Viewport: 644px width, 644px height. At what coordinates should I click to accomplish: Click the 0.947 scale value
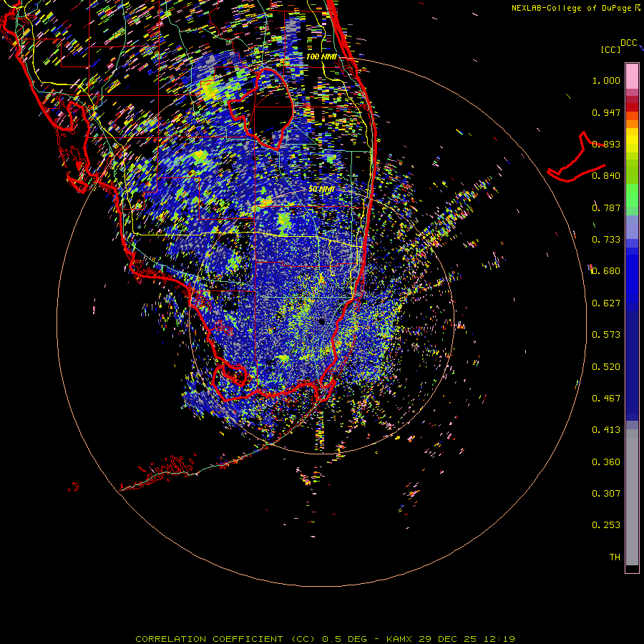coord(606,112)
